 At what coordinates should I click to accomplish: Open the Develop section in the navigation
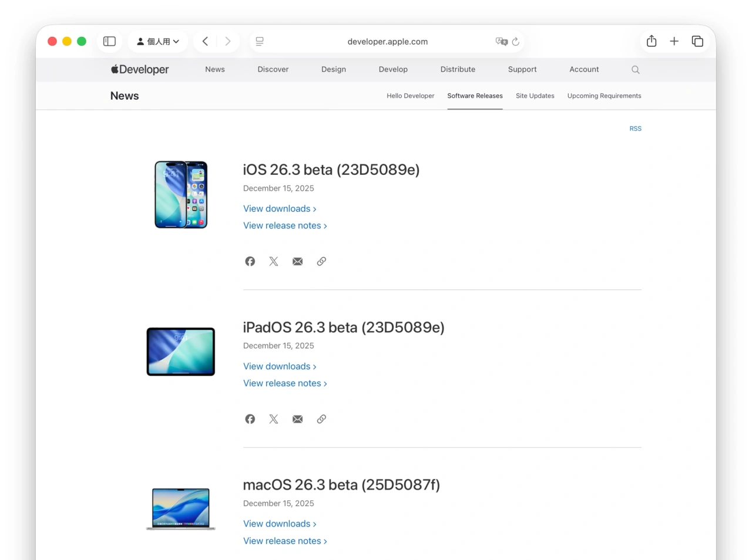coord(393,69)
